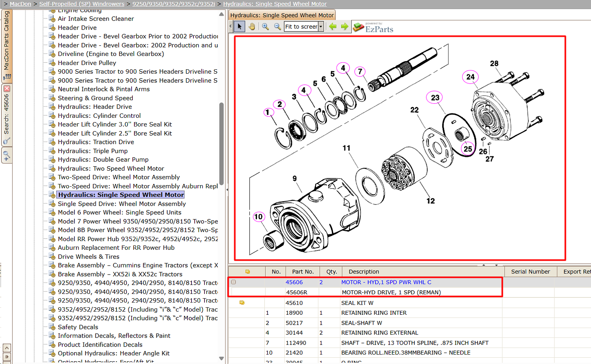591x364 pixels.
Task: Open part number 45606 link
Action: click(294, 282)
